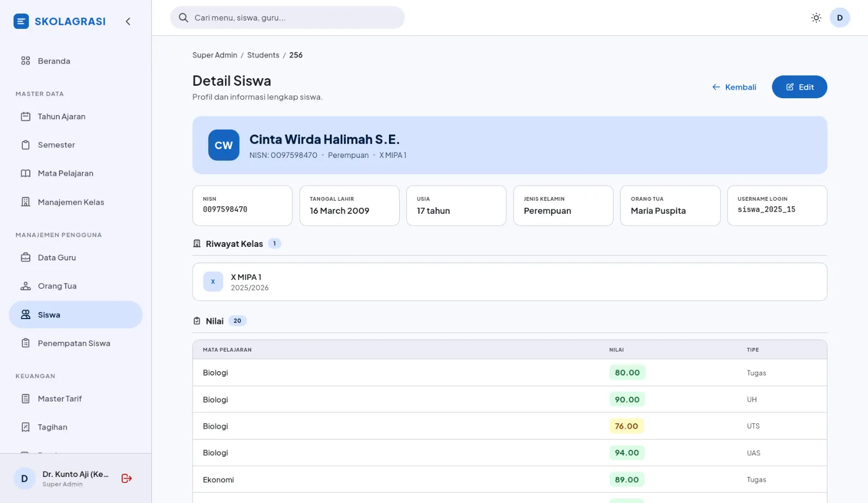Click the Siswa users icon

click(x=25, y=315)
